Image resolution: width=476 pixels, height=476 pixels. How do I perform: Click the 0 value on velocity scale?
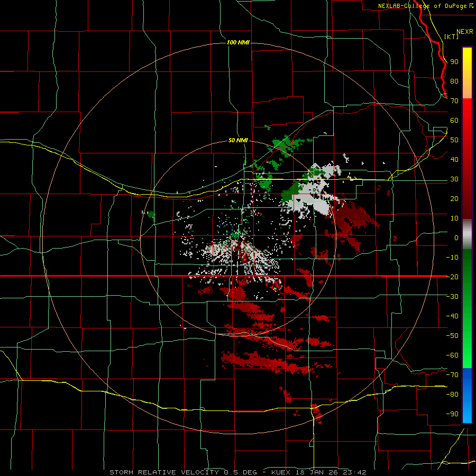tap(456, 238)
